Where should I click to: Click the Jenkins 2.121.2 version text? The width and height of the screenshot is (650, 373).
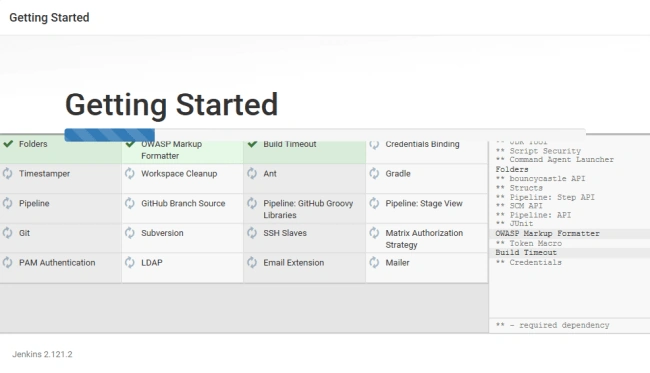point(42,354)
